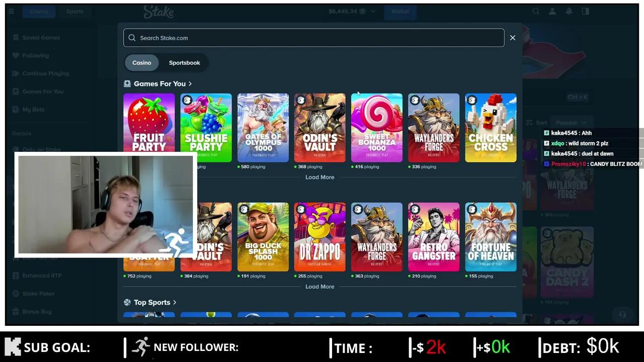Open the Fruit Party game thumbnail

coord(149,128)
